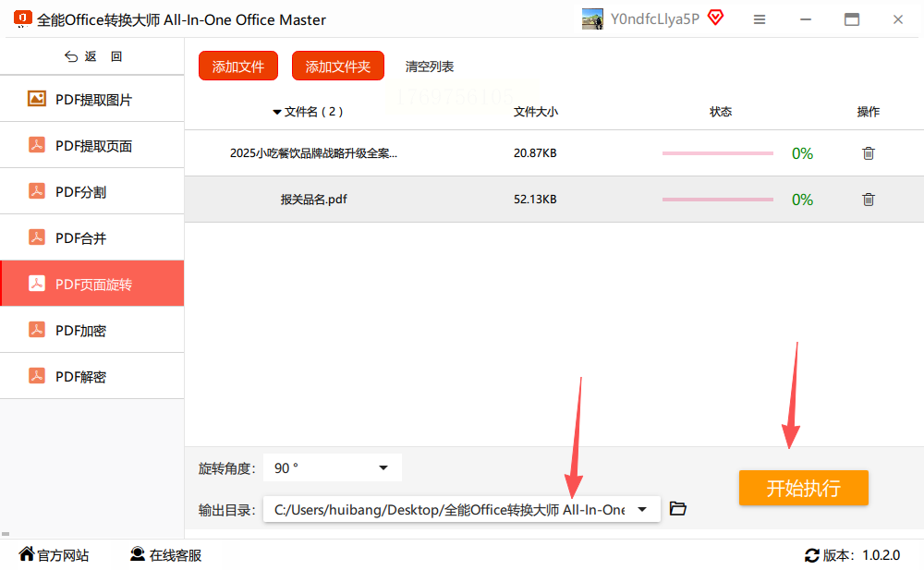
Task: Click the 官方网站 home icon
Action: [27, 553]
